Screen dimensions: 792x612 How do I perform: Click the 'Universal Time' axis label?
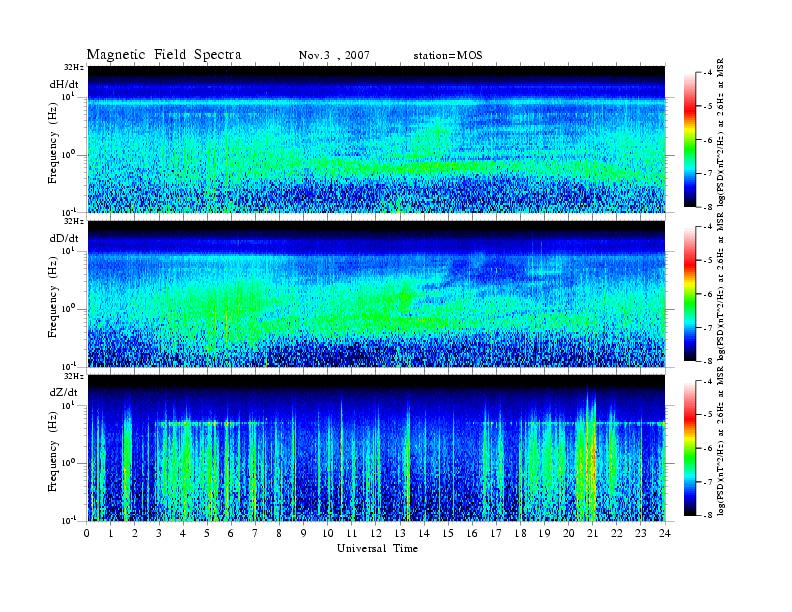click(x=377, y=548)
